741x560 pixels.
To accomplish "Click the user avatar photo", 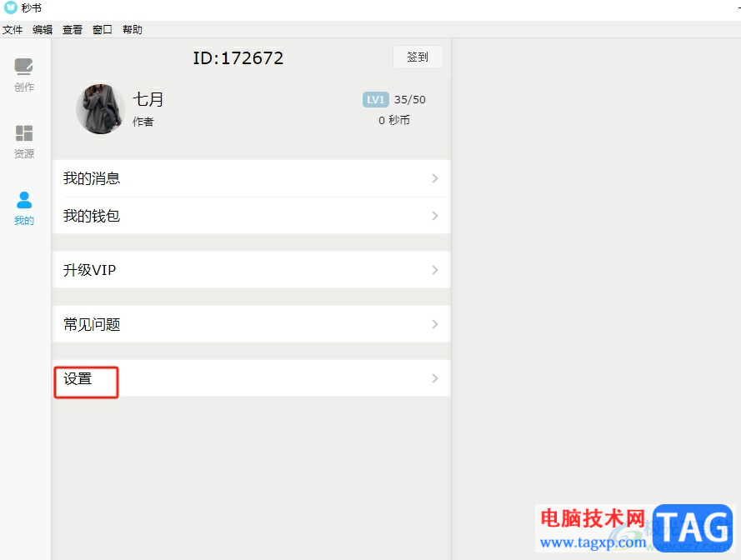I will tap(101, 109).
